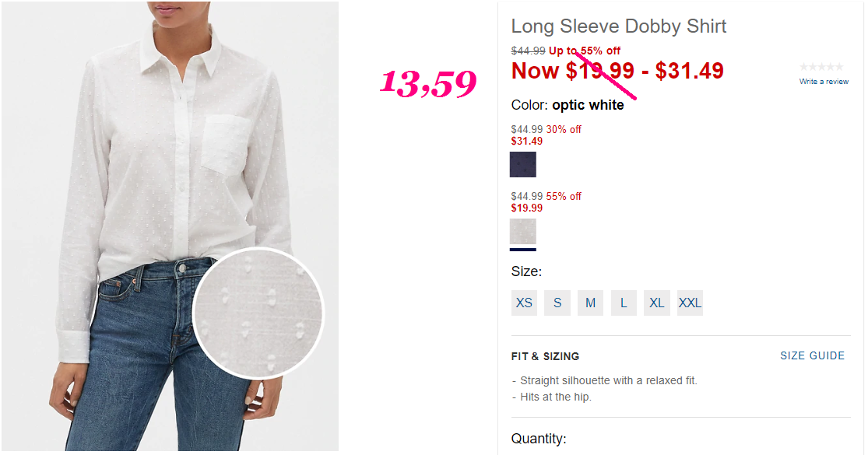Click the Quantity label
The width and height of the screenshot is (868, 455).
point(539,439)
